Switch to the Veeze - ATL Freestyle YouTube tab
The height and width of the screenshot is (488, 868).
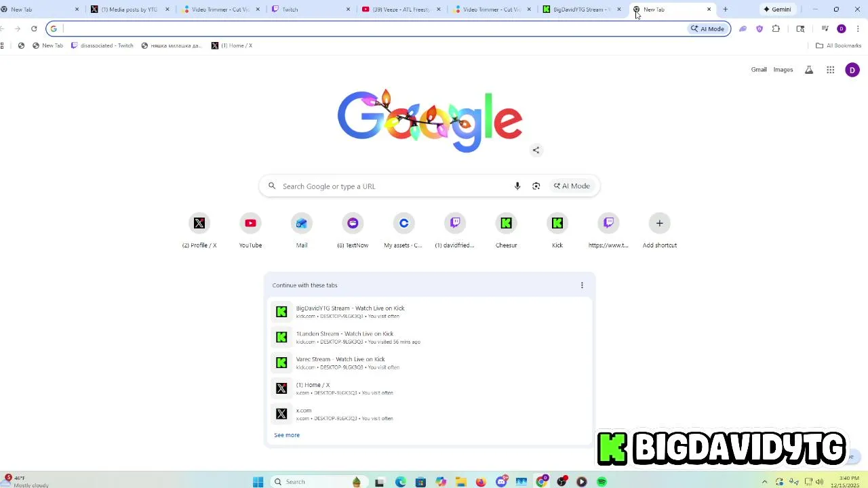pos(401,9)
